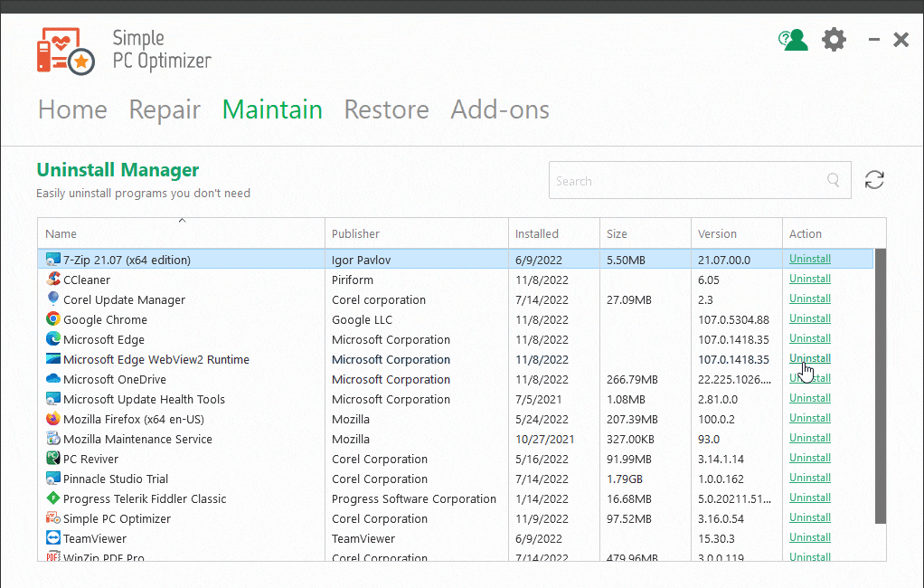The height and width of the screenshot is (588, 924).
Task: Click Progress Software Corporation publisher cell
Action: point(414,499)
